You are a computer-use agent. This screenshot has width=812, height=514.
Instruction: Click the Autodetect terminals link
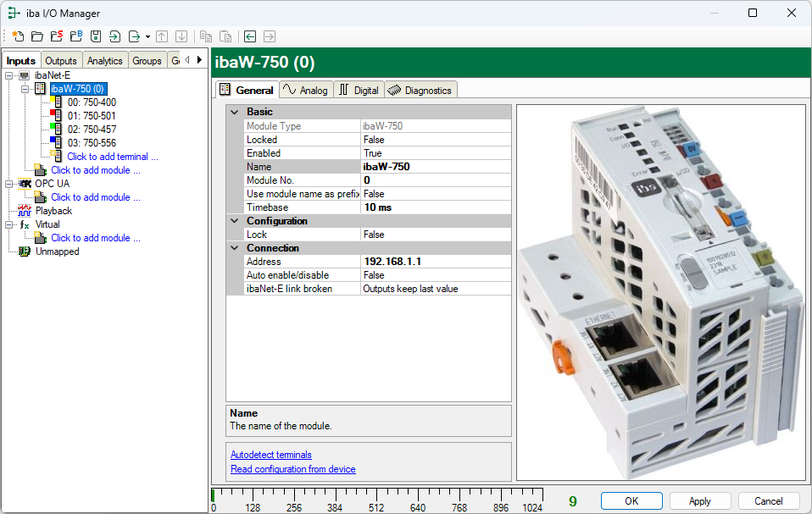pyautogui.click(x=271, y=455)
